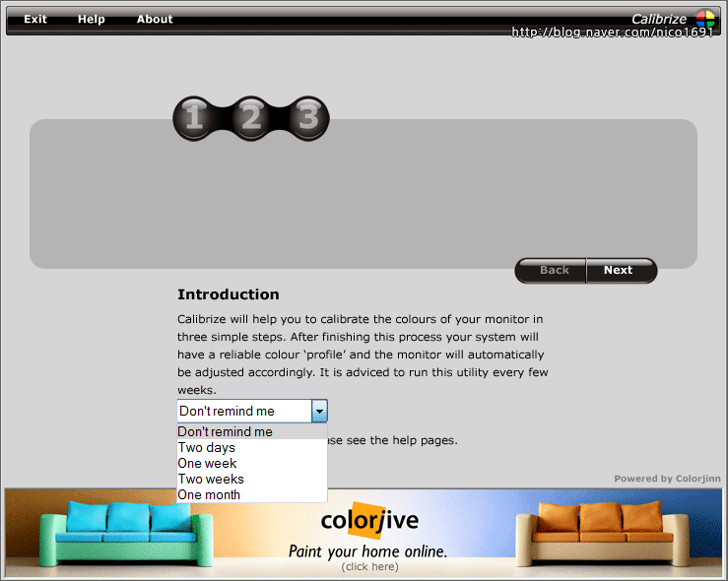Select the step 1 circle indicator
728x581 pixels.
(194, 118)
